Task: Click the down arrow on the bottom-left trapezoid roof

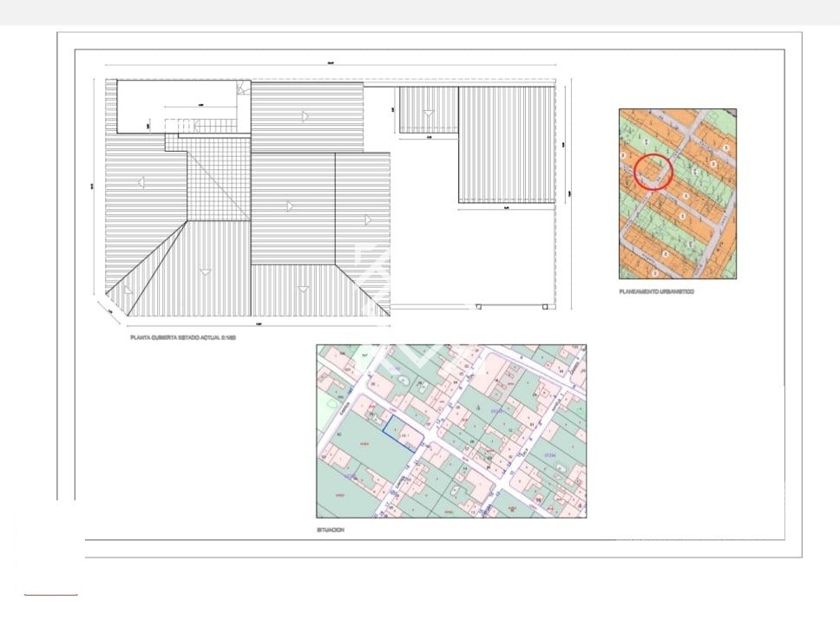Action: point(206,272)
